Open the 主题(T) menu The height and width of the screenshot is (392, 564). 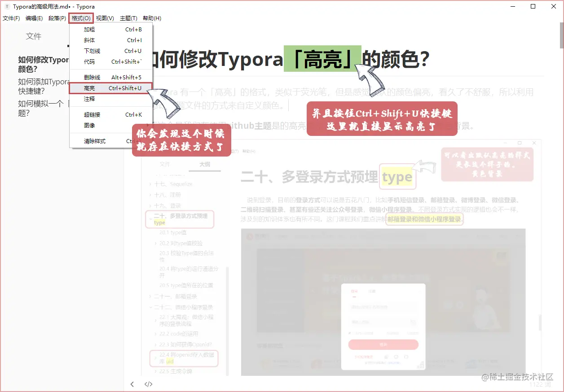pyautogui.click(x=128, y=18)
